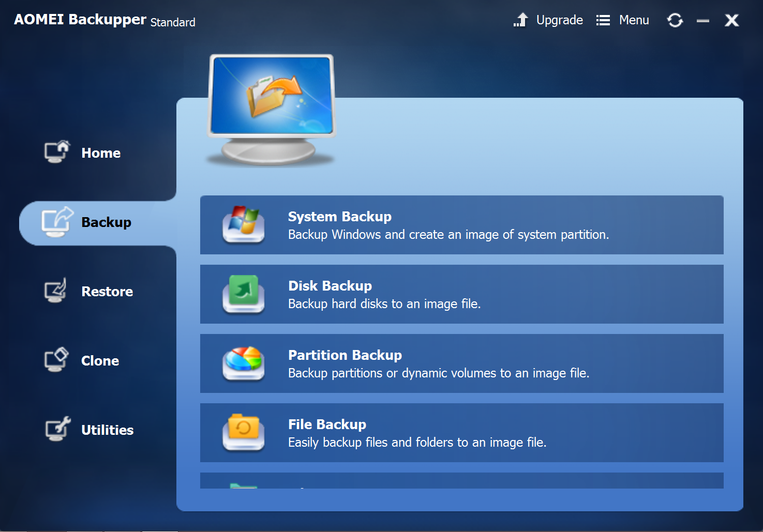763x532 pixels.
Task: Click the Menu list icon
Action: [x=603, y=20]
